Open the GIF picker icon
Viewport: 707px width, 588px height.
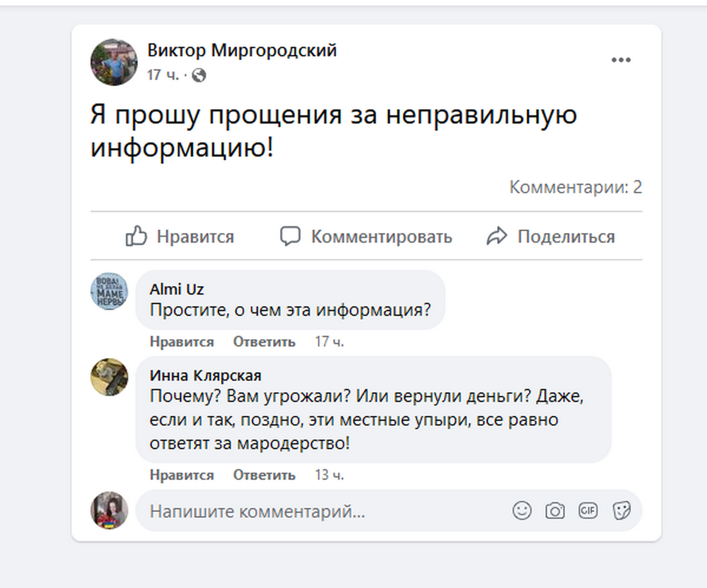(x=588, y=511)
